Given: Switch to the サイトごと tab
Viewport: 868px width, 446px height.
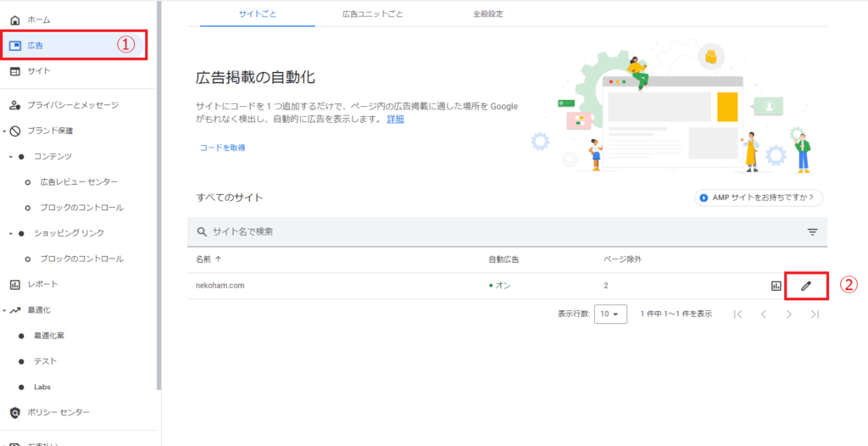Looking at the screenshot, I should click(258, 14).
